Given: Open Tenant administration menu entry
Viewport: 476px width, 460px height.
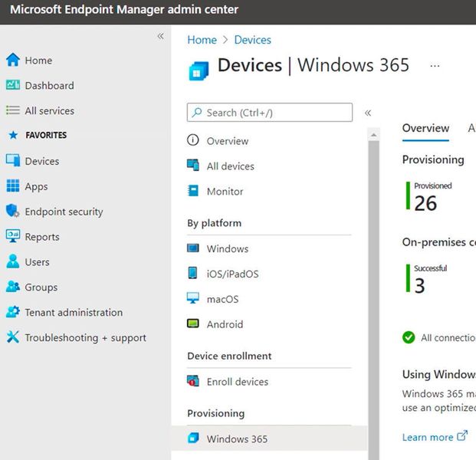Looking at the screenshot, I should [x=74, y=313].
